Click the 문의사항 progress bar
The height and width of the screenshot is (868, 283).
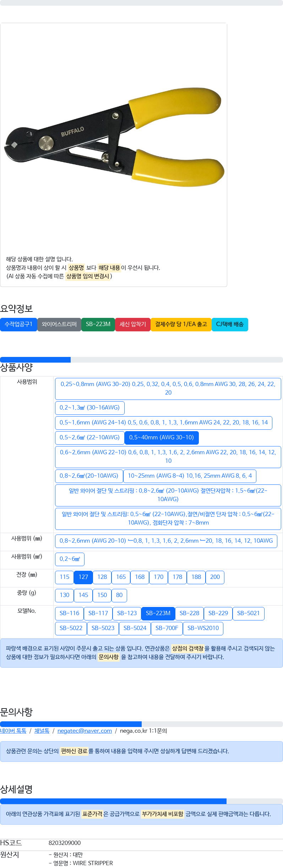pos(141,724)
